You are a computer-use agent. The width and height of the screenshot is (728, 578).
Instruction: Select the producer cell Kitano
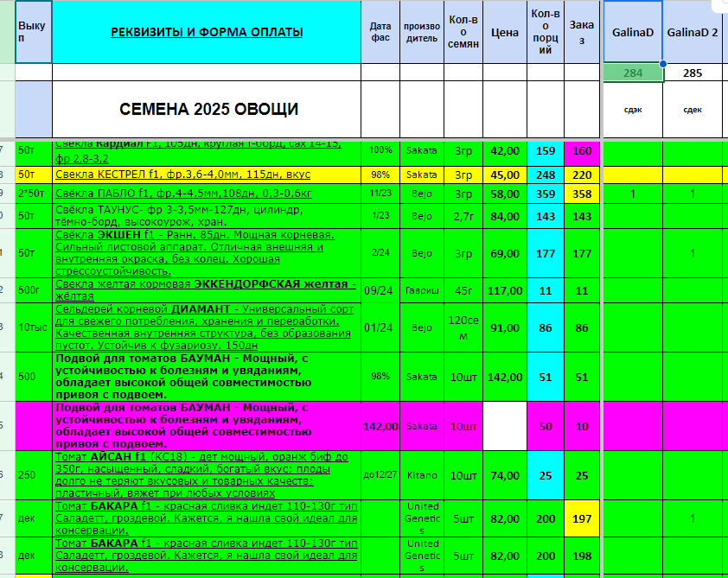[422, 475]
